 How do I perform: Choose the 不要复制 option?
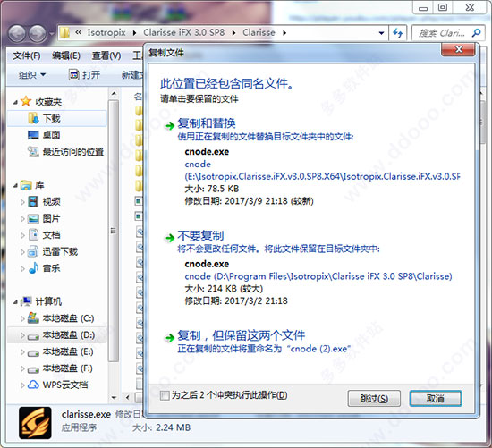point(200,235)
